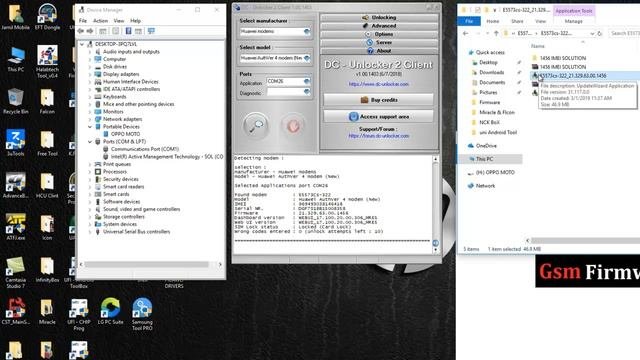Image resolution: width=640 pixels, height=360 pixels.
Task: Expand the Universal Serial Bus controllers node
Action: [x=90, y=232]
